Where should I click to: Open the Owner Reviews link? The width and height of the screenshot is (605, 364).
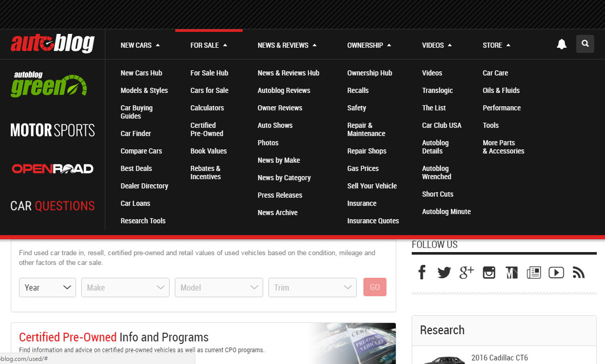280,108
